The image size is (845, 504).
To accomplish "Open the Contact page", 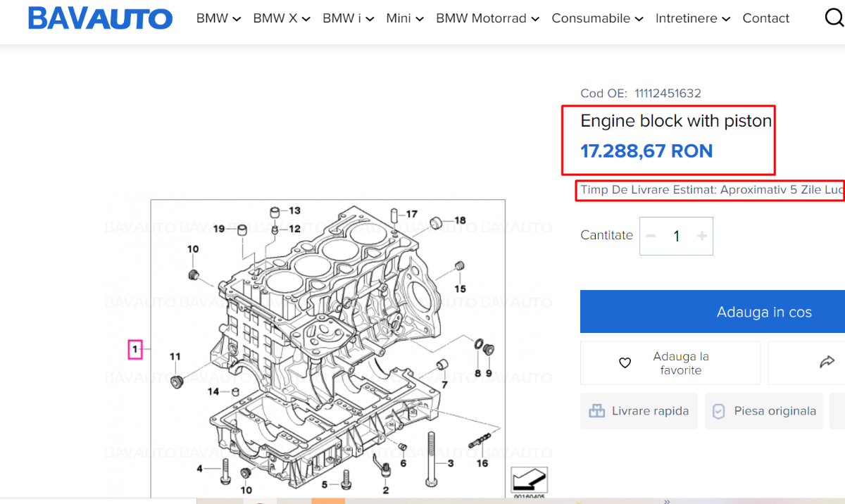I will tap(766, 18).
